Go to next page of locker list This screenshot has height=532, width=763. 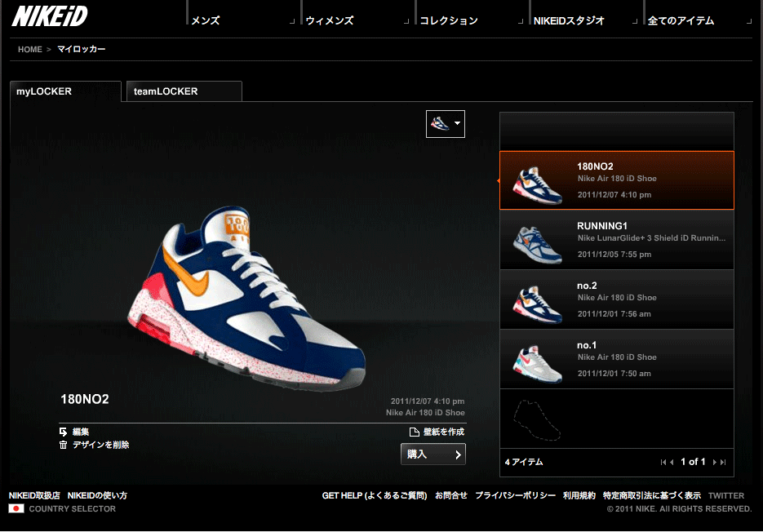(714, 463)
